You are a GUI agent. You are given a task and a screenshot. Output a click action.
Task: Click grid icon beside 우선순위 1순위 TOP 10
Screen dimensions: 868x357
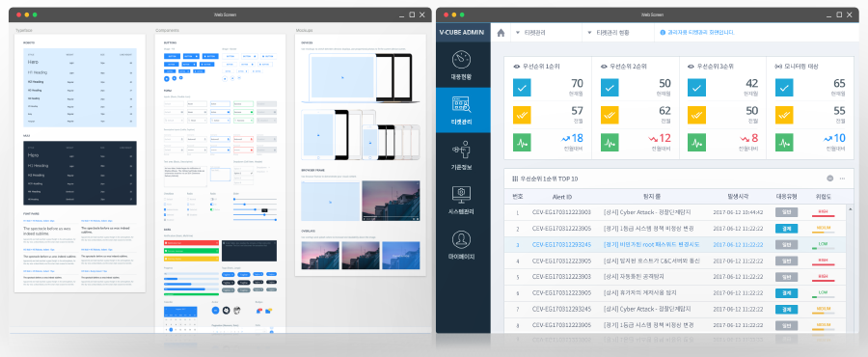(515, 178)
